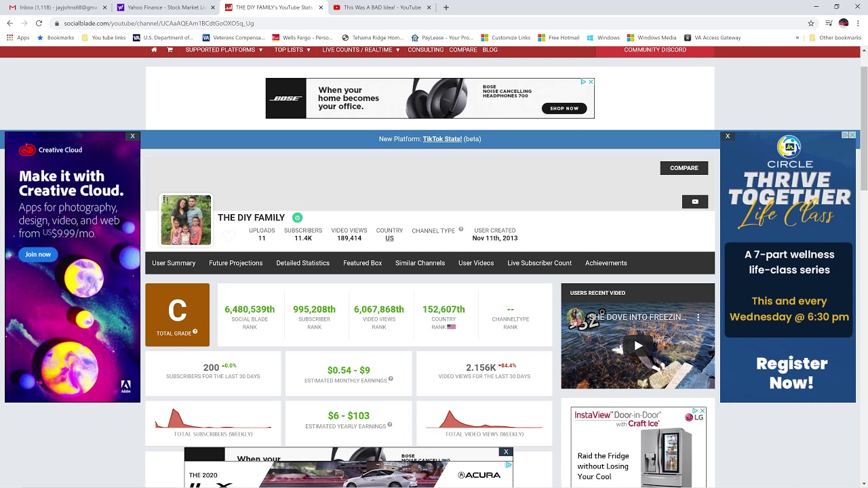The height and width of the screenshot is (488, 868).
Task: Click the US country link
Action: click(x=389, y=239)
